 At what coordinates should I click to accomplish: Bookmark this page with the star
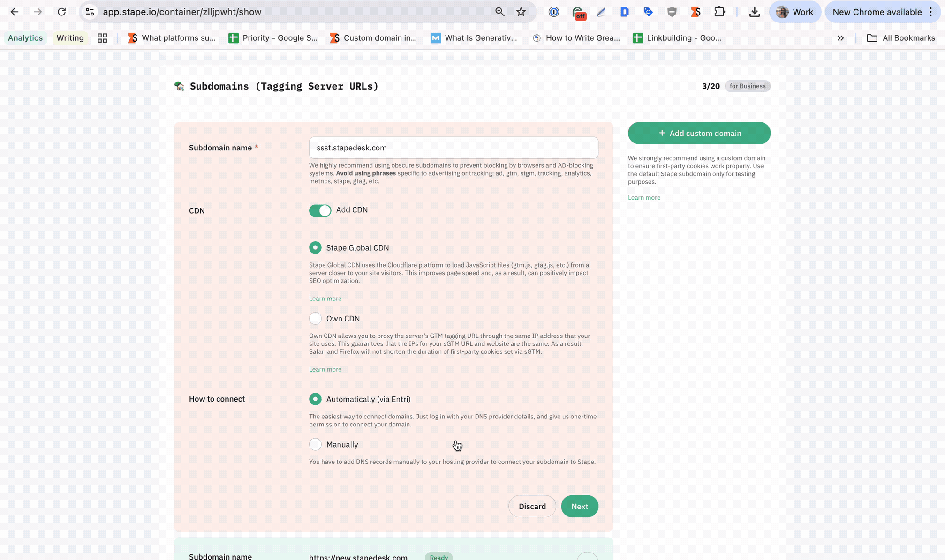[521, 12]
